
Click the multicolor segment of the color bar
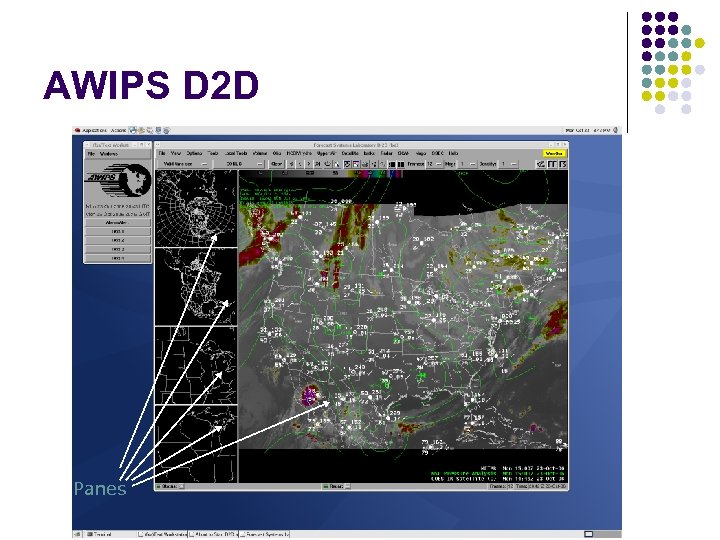point(375,174)
